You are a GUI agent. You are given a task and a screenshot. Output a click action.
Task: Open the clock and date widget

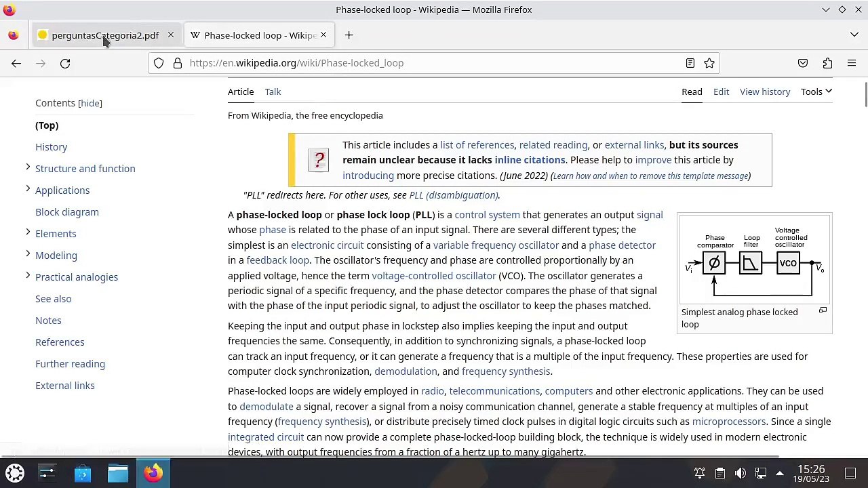(x=811, y=473)
